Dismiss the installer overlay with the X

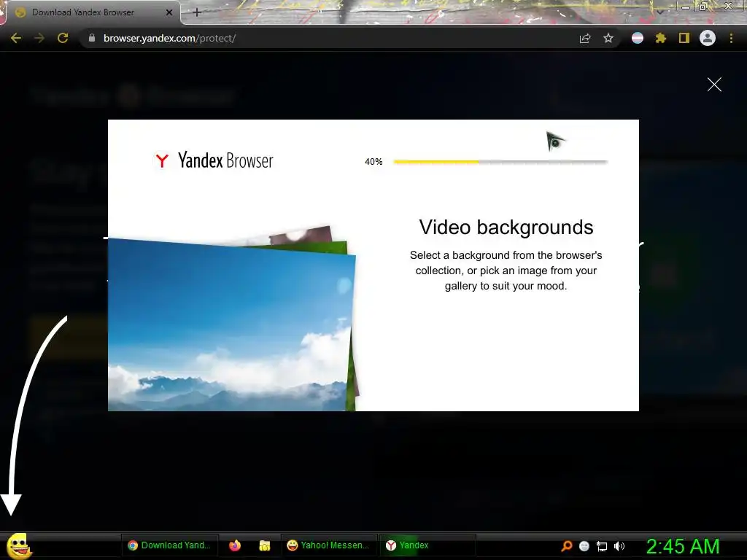pyautogui.click(x=714, y=85)
